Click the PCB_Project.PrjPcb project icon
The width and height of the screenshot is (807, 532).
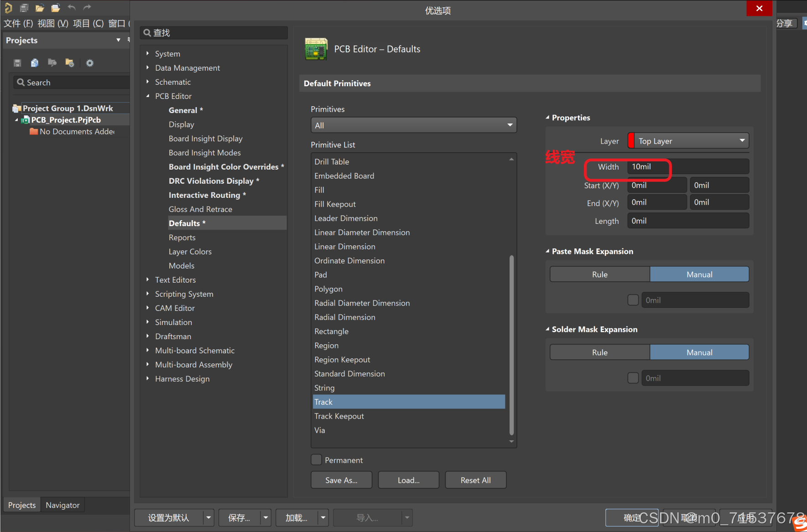(26, 120)
